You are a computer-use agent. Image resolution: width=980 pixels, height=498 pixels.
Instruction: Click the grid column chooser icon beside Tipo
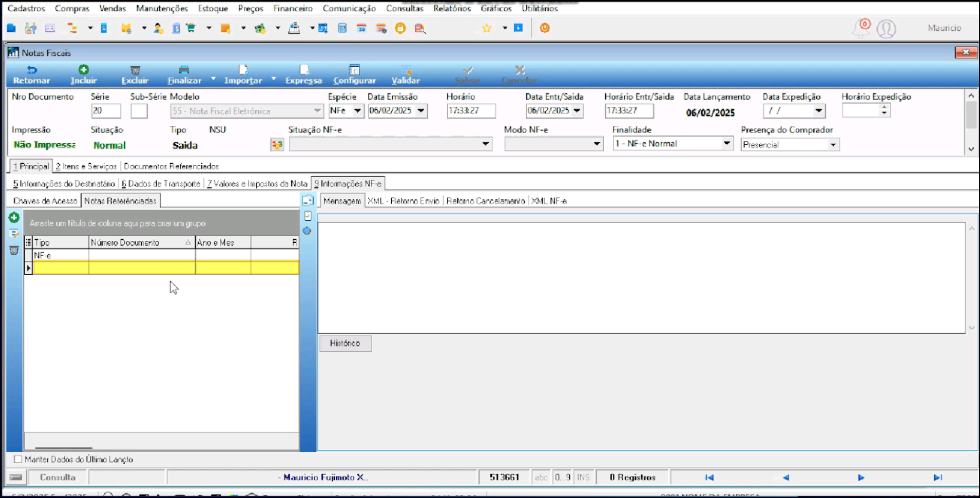coord(28,242)
